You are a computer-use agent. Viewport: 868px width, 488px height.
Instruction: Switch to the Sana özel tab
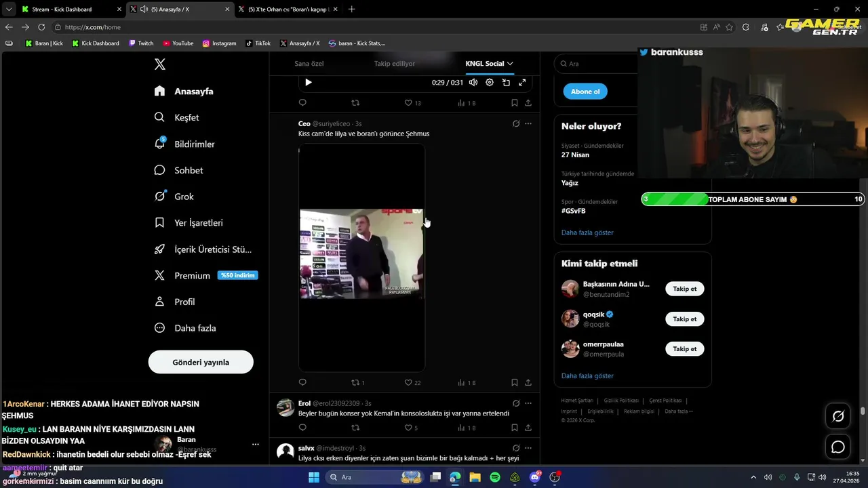[309, 64]
